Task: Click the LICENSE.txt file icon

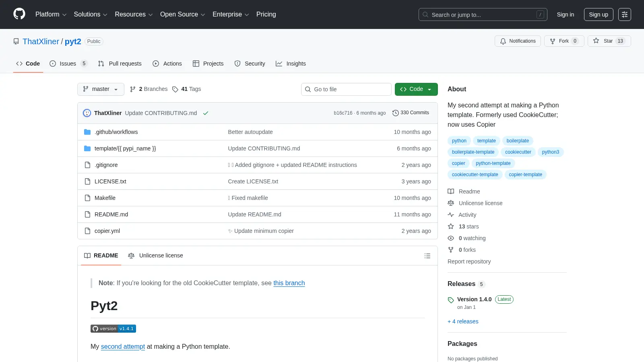Action: point(87,181)
